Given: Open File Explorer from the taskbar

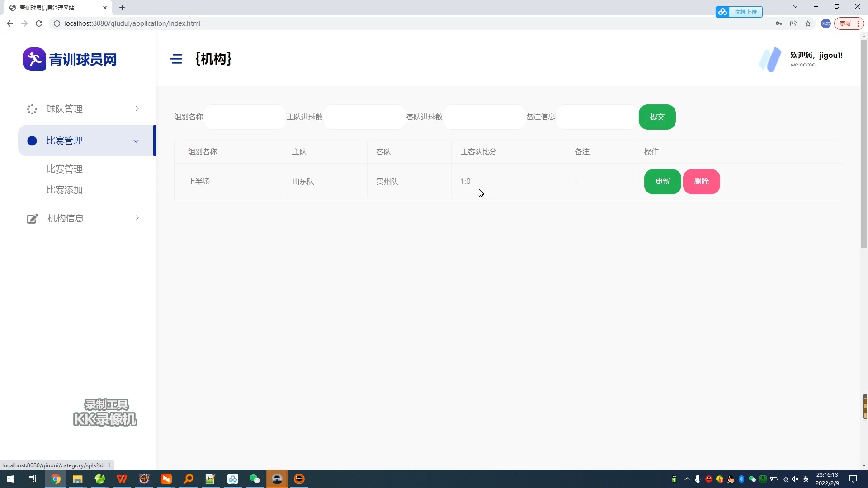Looking at the screenshot, I should (x=78, y=479).
